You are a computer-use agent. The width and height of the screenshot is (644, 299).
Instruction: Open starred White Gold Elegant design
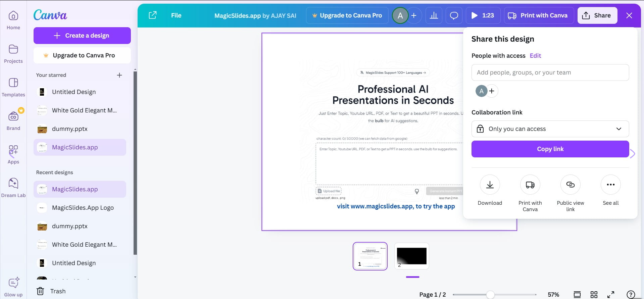coord(80,110)
